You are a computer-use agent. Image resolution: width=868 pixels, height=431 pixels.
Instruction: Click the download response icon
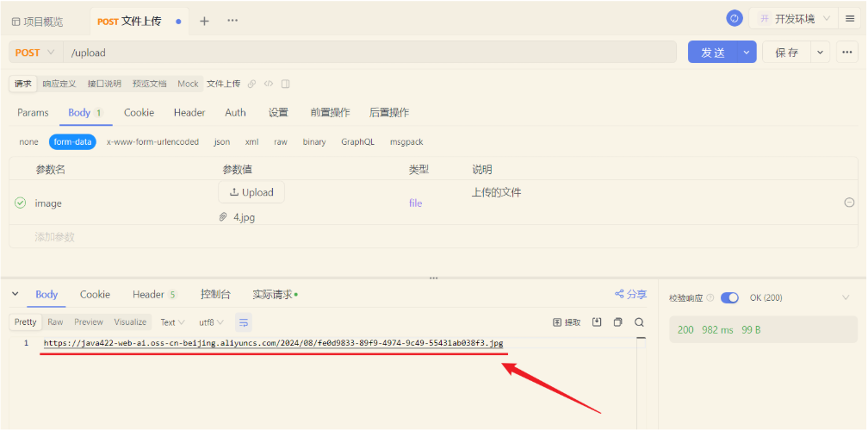pos(597,322)
